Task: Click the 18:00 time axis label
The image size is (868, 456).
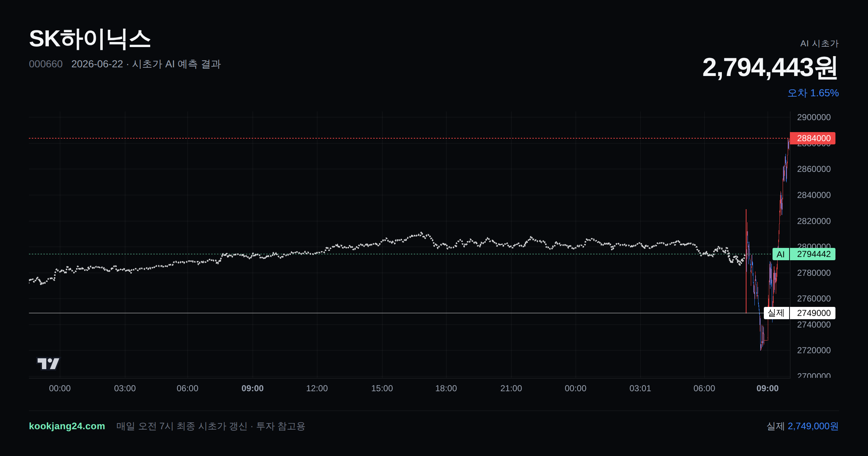Action: pos(446,388)
